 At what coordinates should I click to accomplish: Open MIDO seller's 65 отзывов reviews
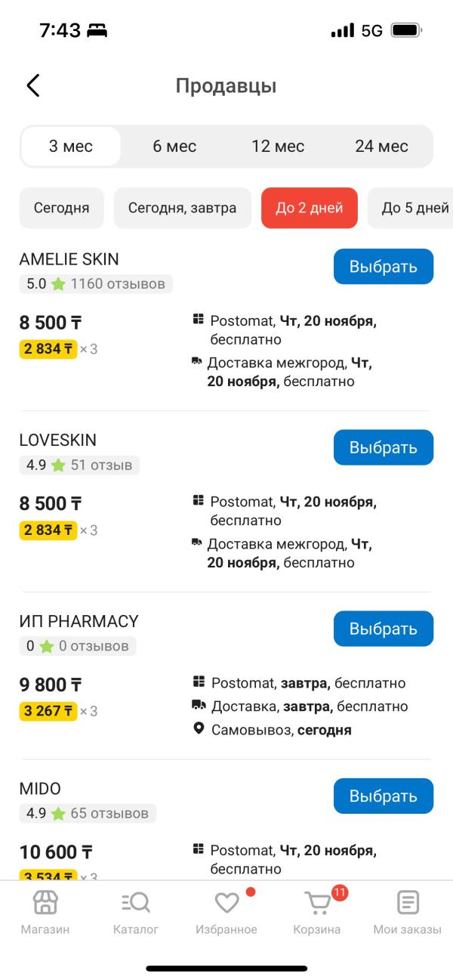109,814
